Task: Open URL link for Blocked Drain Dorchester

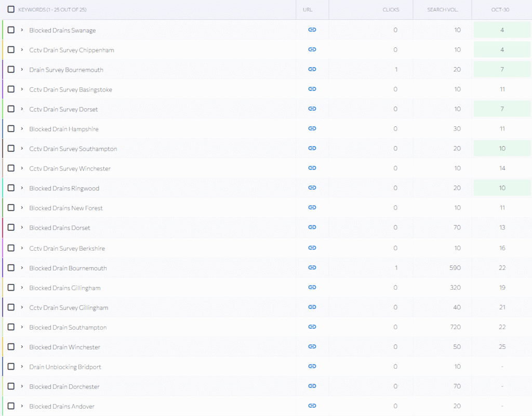Action: coord(312,386)
